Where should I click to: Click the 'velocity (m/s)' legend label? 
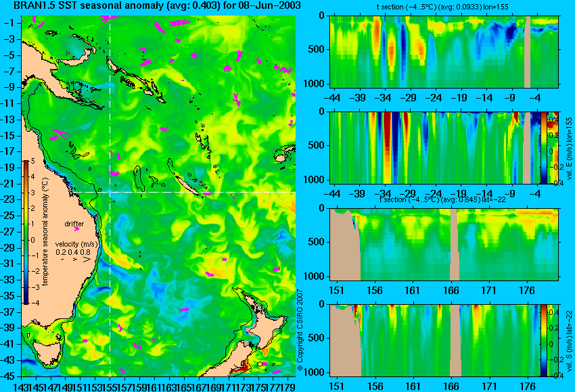pyautogui.click(x=76, y=244)
